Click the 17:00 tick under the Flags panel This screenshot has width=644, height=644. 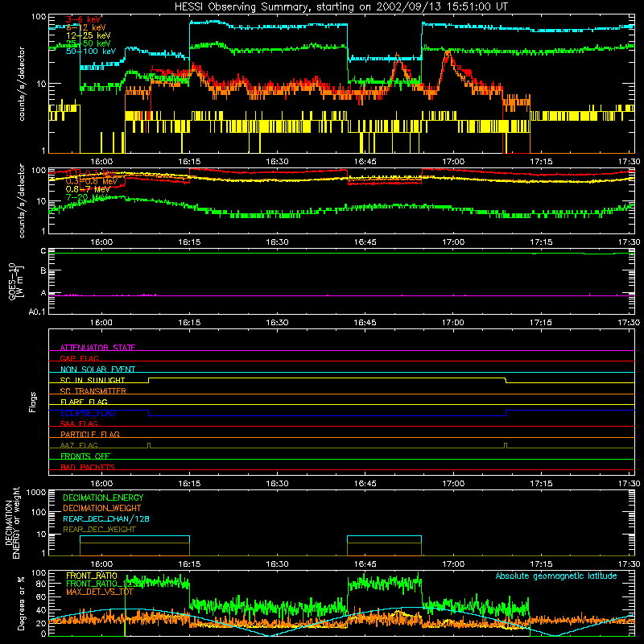tap(453, 484)
